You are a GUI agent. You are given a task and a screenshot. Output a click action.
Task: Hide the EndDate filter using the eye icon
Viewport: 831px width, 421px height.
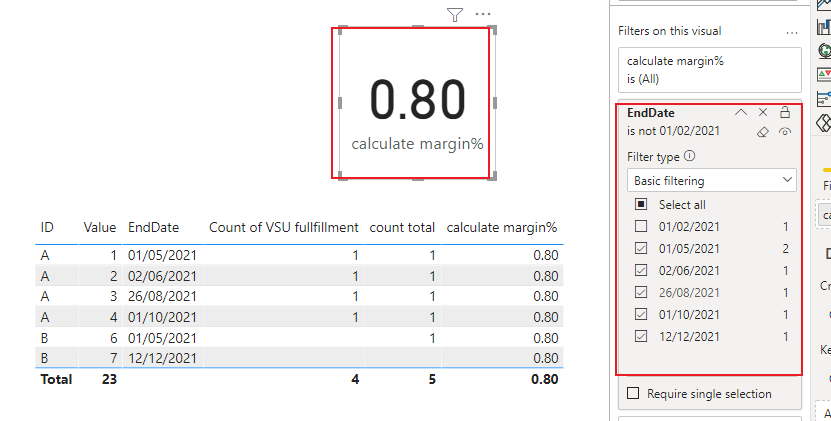785,132
